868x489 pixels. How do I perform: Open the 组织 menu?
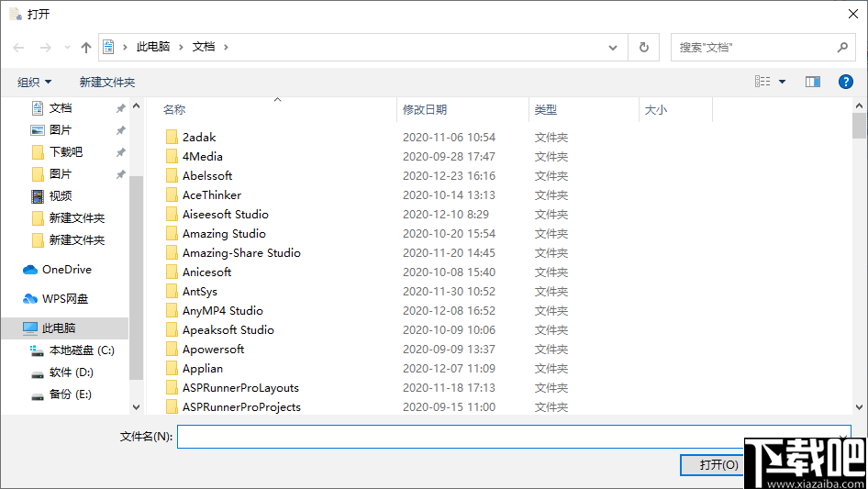tap(34, 82)
